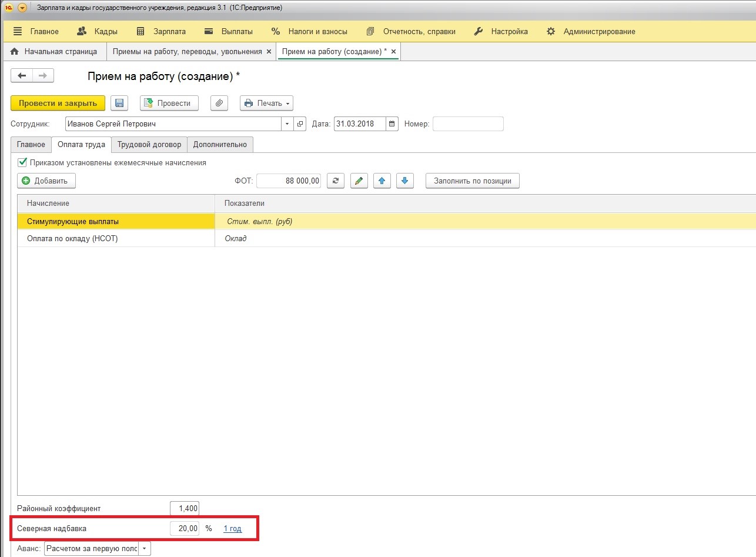756x557 pixels.
Task: Toggle Приказом установлены ежемесячные начисления checkbox
Action: [22, 162]
